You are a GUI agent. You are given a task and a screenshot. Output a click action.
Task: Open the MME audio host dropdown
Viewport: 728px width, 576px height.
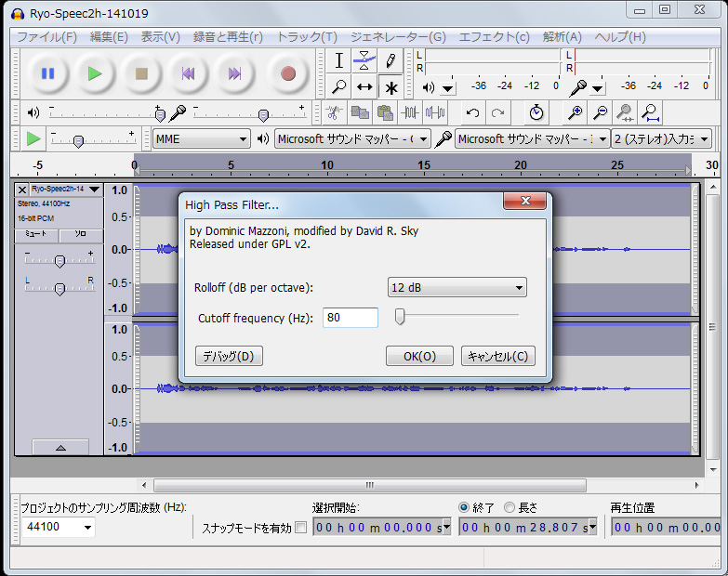pos(202,138)
